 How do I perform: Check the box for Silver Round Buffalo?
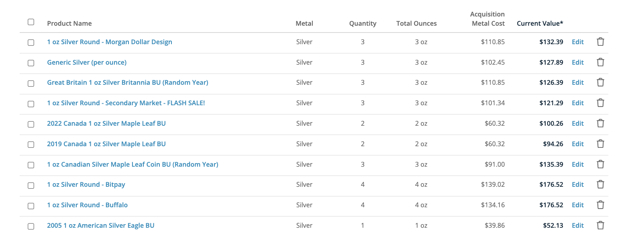31,206
